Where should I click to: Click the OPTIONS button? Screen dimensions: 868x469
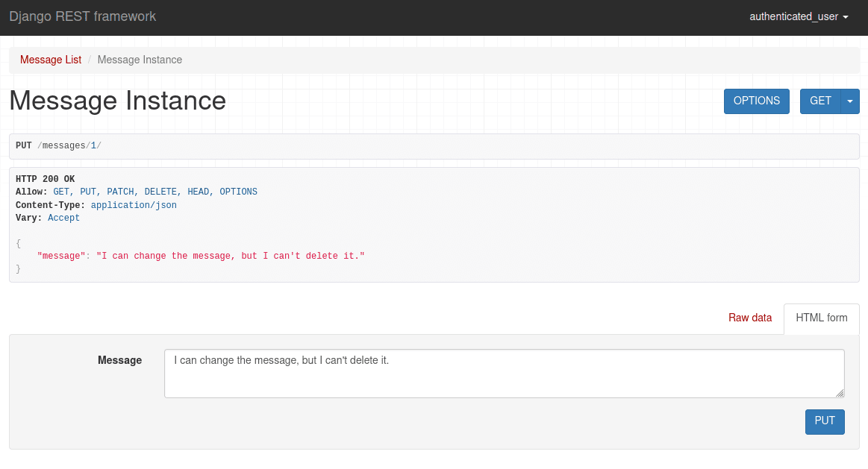point(756,101)
